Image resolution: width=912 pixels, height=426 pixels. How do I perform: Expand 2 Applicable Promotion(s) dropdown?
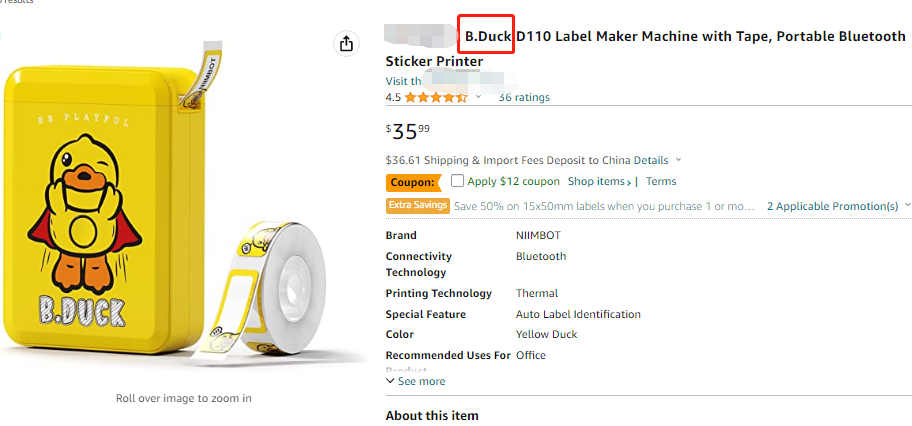pos(907,206)
